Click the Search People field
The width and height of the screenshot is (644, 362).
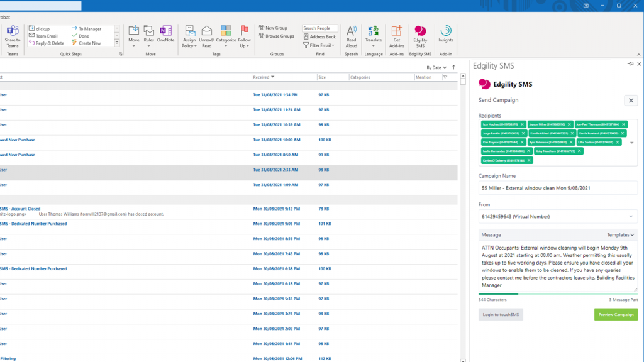pyautogui.click(x=319, y=28)
